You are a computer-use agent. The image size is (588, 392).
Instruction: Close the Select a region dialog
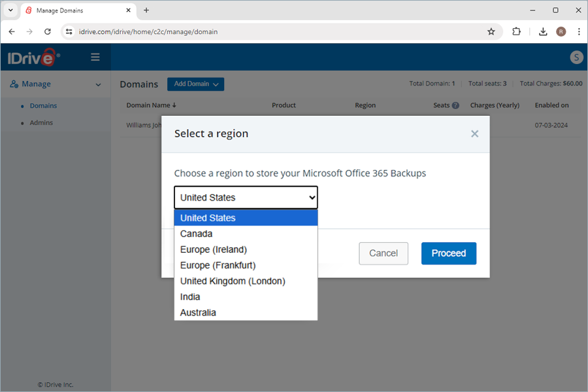point(474,134)
